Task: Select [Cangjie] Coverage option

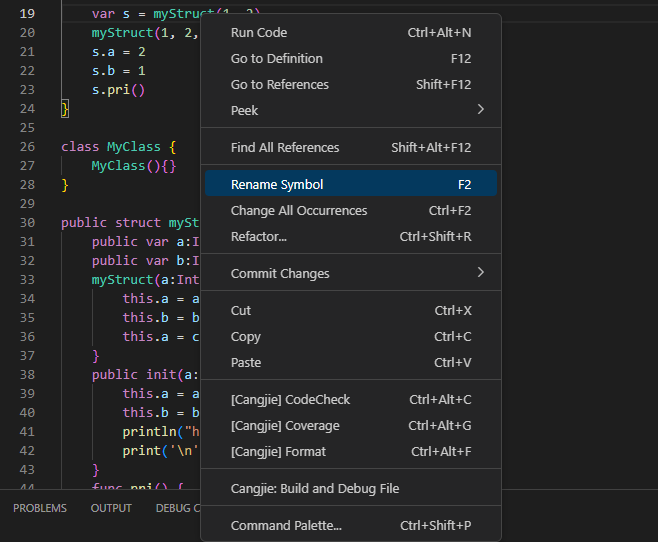Action: pos(285,425)
